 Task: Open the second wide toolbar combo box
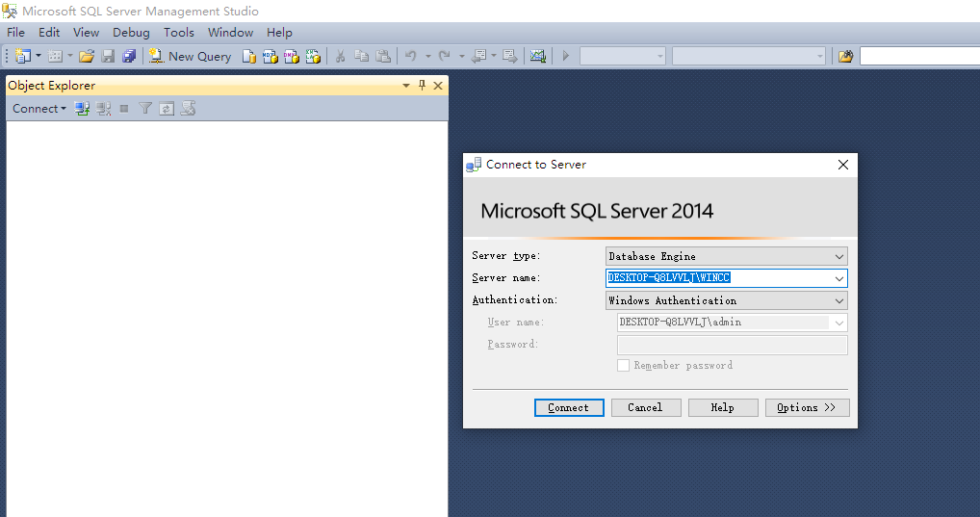[749, 56]
